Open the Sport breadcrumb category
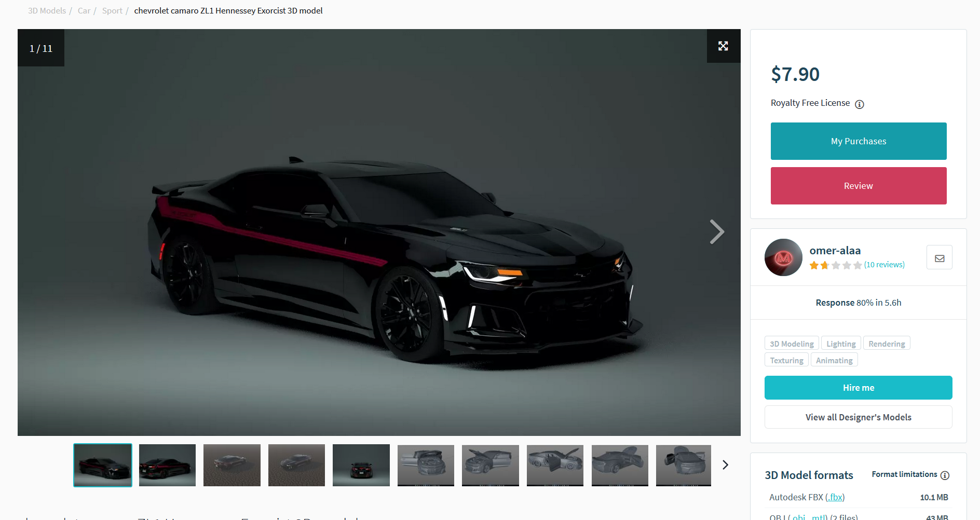The height and width of the screenshot is (520, 980). (112, 11)
